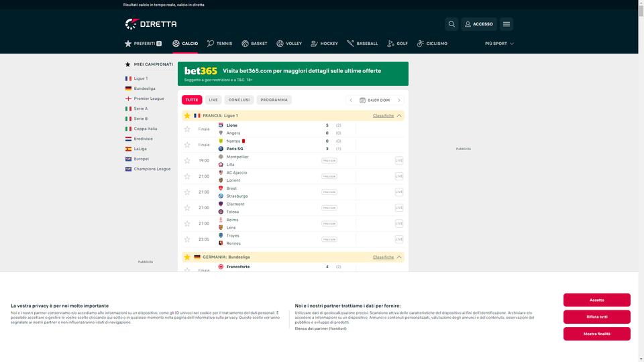Select the Calcio sport tab

(185, 44)
